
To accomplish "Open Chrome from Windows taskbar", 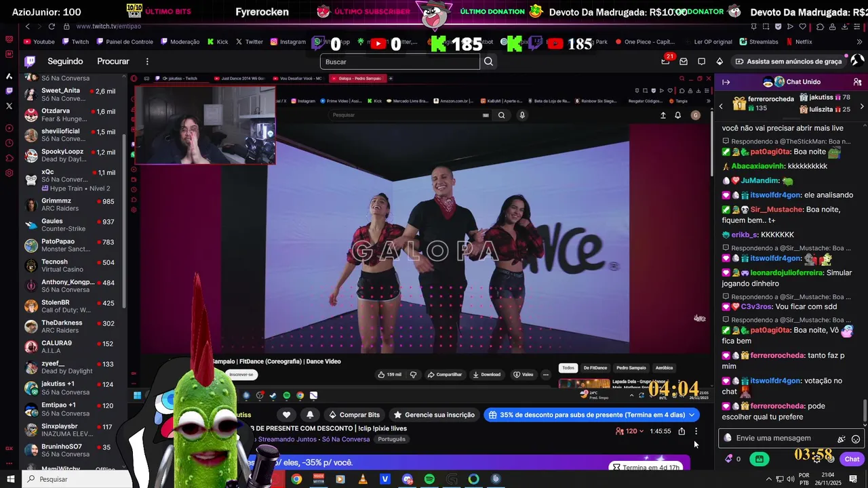I will (x=296, y=479).
